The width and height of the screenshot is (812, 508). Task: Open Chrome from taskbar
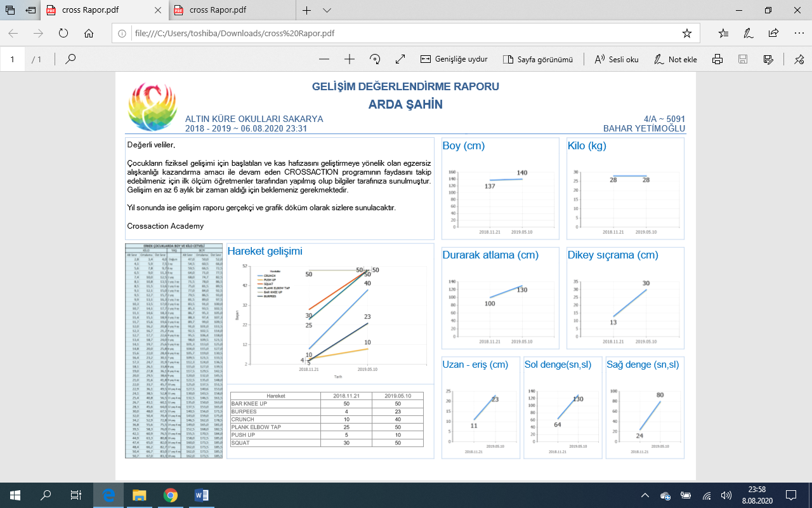pyautogui.click(x=170, y=495)
